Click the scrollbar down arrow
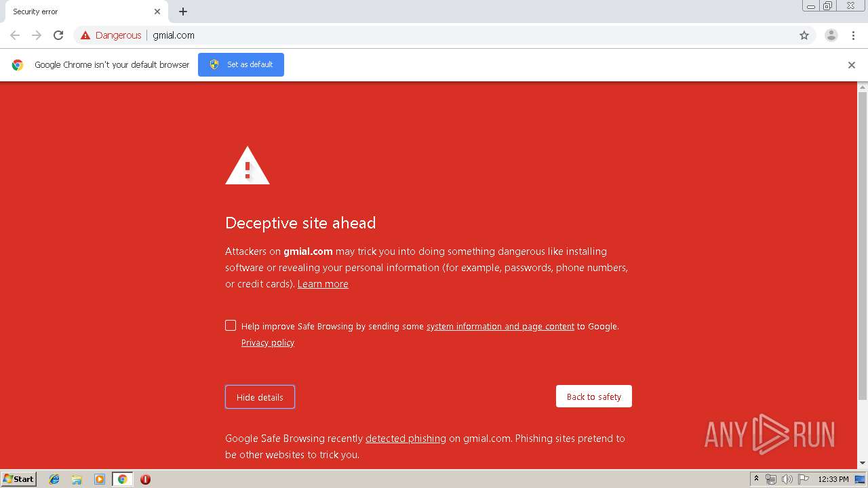This screenshot has width=868, height=488. (x=863, y=464)
